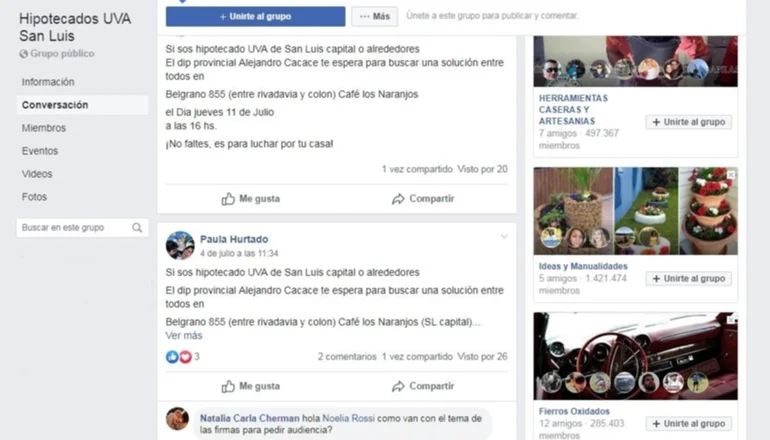Image resolution: width=770 pixels, height=440 pixels.
Task: Click the search magnifier icon in group search
Action: 137,227
